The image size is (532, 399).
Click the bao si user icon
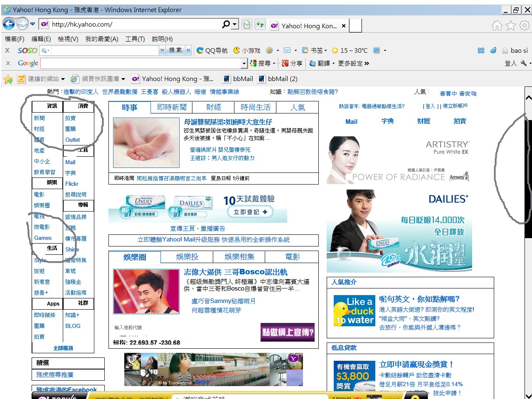click(505, 51)
